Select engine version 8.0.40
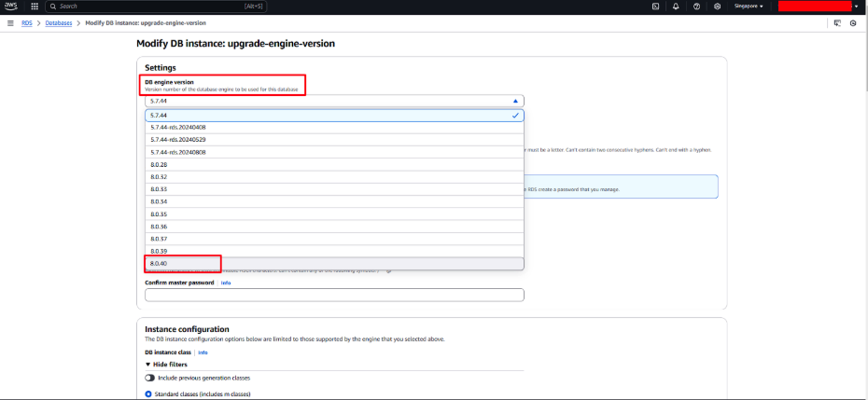The image size is (868, 400). (x=334, y=263)
